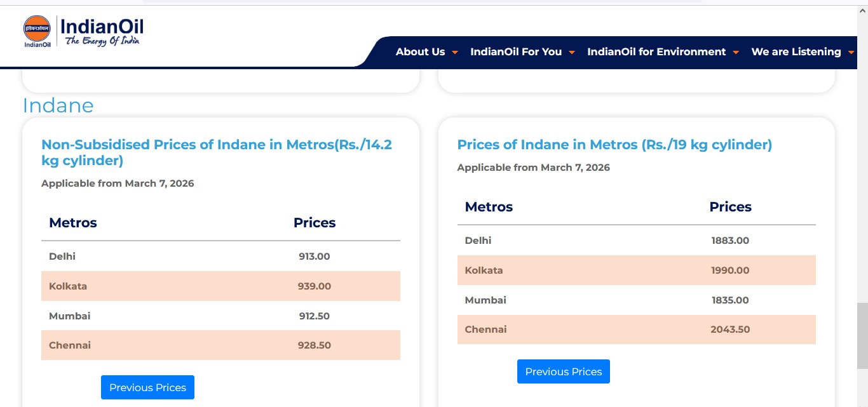Expand IndianOil For You dropdown arrow
868x407 pixels.
click(x=572, y=53)
